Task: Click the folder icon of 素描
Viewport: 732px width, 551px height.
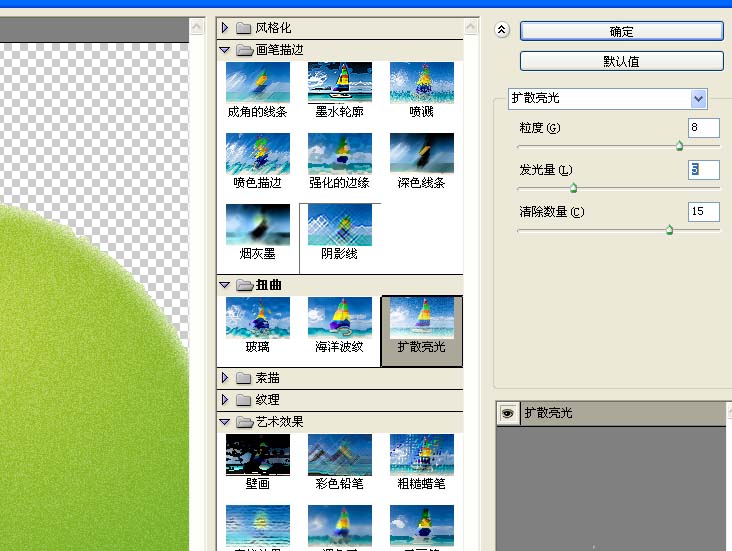Action: (243, 378)
